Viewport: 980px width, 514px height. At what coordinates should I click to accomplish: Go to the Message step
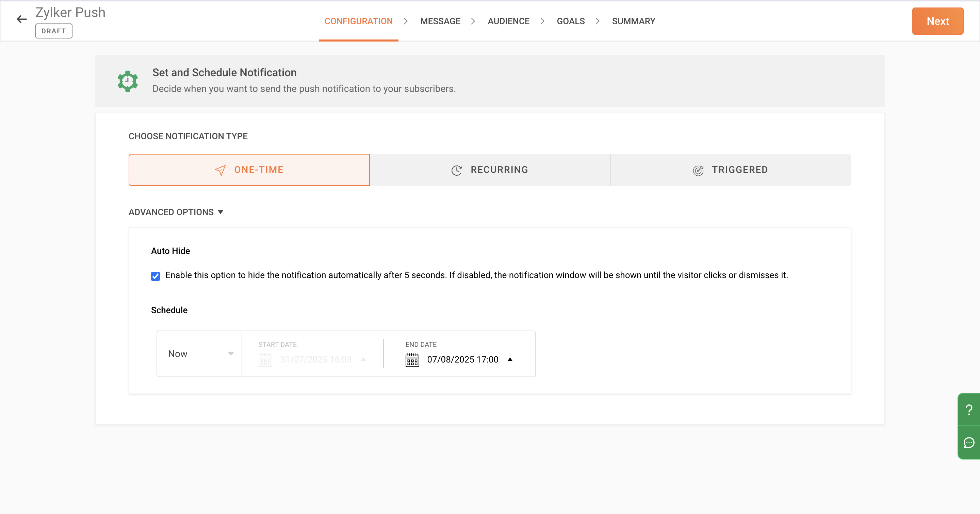point(440,21)
